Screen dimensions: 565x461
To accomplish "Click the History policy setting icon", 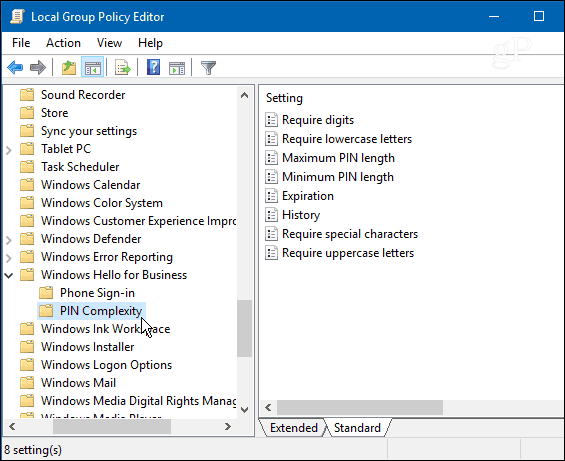I will (271, 215).
